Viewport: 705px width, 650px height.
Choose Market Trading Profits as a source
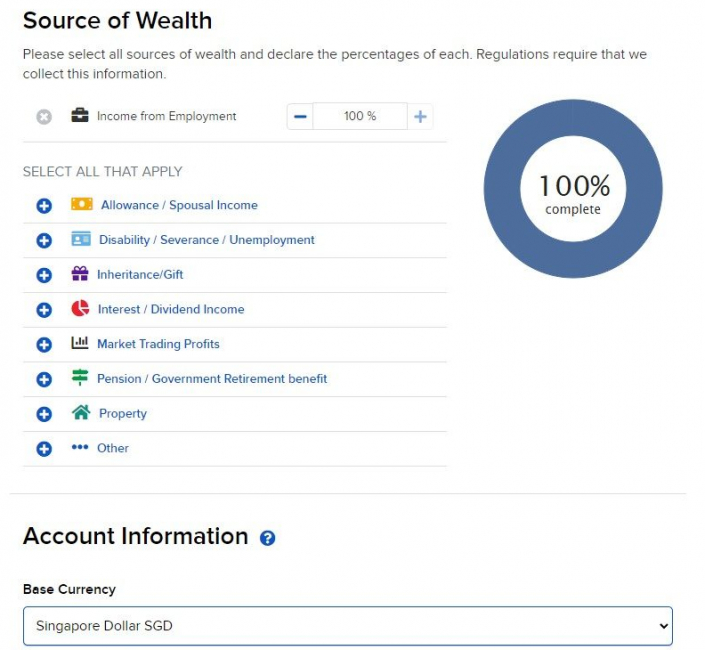pos(158,344)
